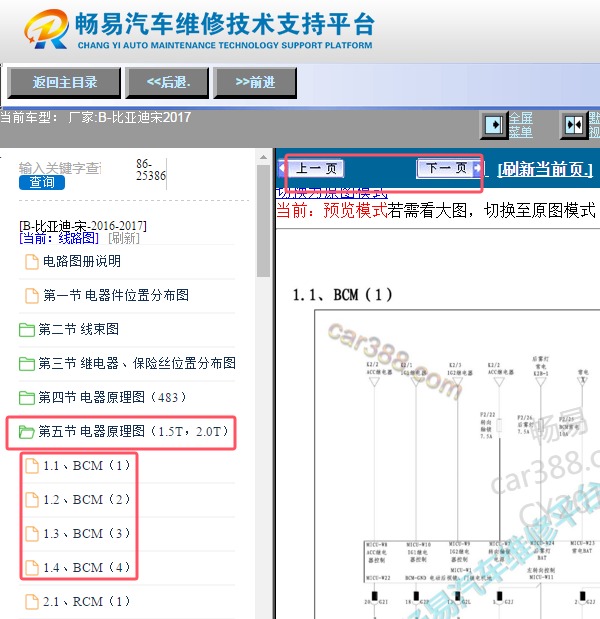Select the [B-比亚迪-宋-2016-2017] model text

pos(83,226)
